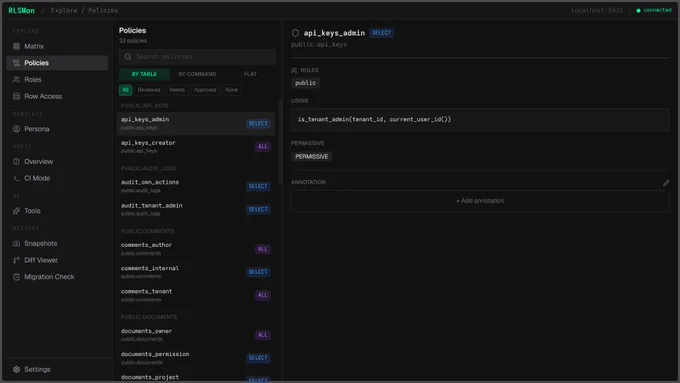Click the Roles people icon in detail pane
Image resolution: width=680 pixels, height=383 pixels.
pos(294,70)
